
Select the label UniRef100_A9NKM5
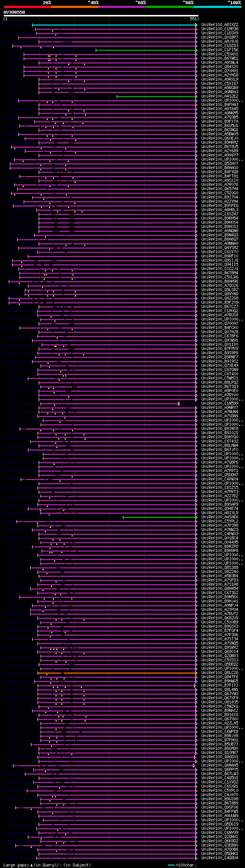coord(220,113)
